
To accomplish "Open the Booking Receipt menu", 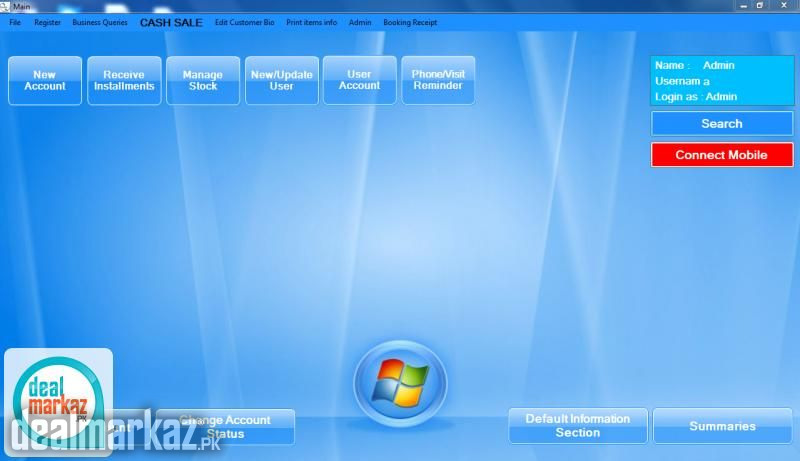I will coord(410,22).
